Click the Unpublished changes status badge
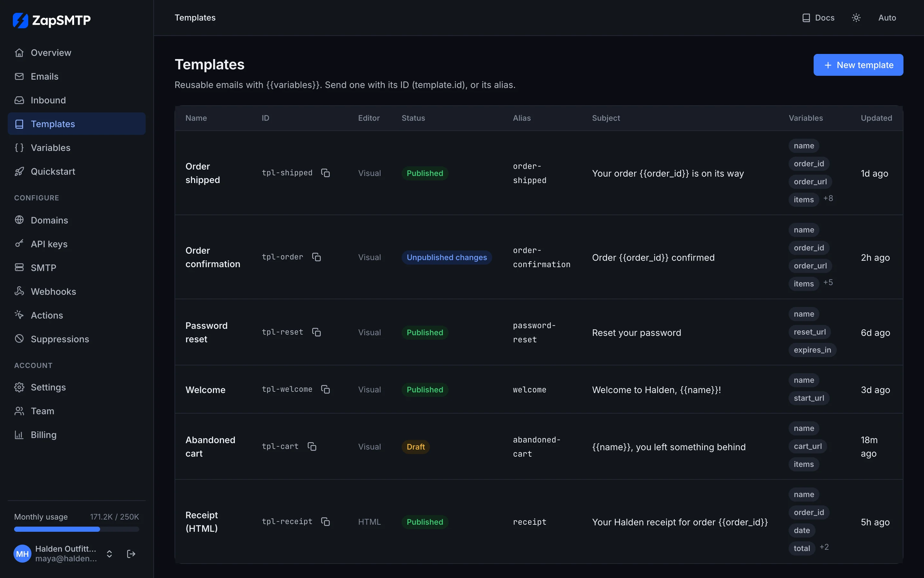924x578 pixels. (446, 257)
